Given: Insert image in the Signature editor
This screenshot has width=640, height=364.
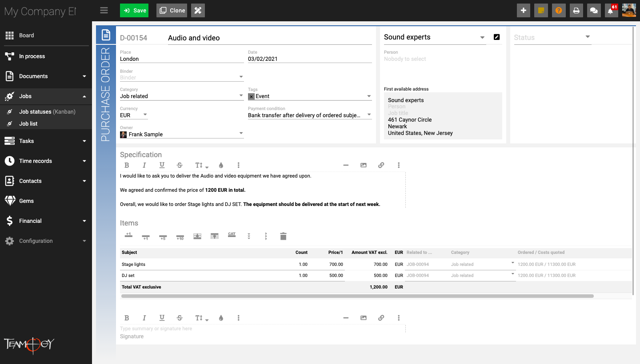Looking at the screenshot, I should pos(364,318).
